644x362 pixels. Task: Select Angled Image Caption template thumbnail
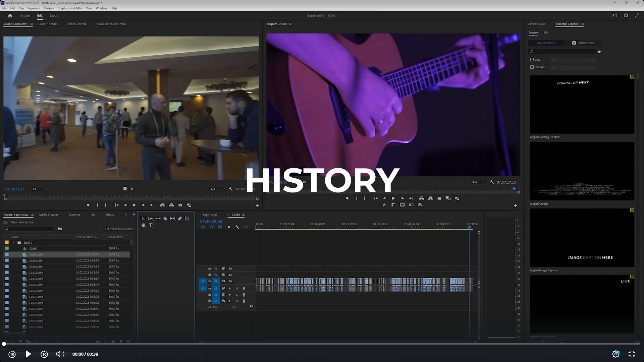pyautogui.click(x=582, y=238)
